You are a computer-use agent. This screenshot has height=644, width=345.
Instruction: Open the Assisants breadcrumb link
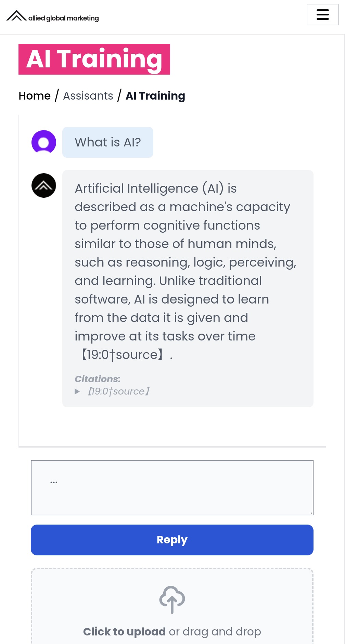tap(88, 96)
